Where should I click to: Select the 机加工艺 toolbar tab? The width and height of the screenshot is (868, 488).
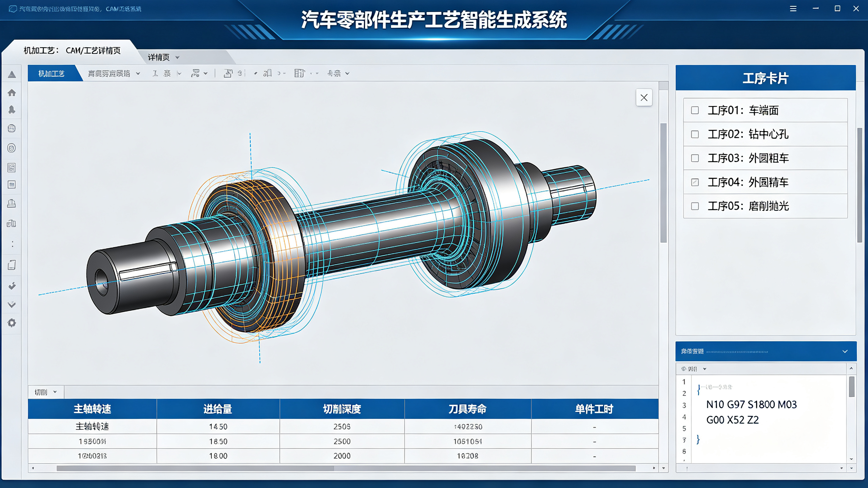pyautogui.click(x=51, y=73)
